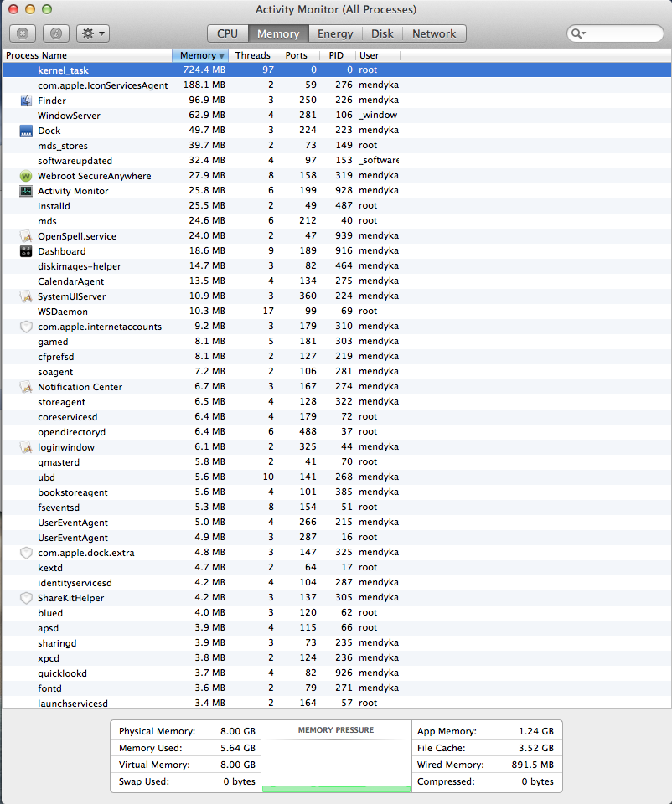The width and height of the screenshot is (672, 804).
Task: Click the OpenSpell.service icon
Action: (x=26, y=236)
